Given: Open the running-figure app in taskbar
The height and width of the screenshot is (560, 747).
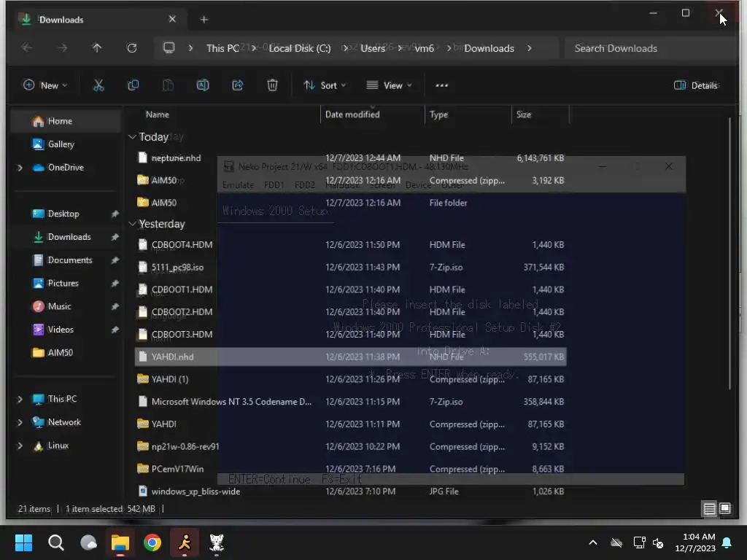Looking at the screenshot, I should tap(185, 542).
